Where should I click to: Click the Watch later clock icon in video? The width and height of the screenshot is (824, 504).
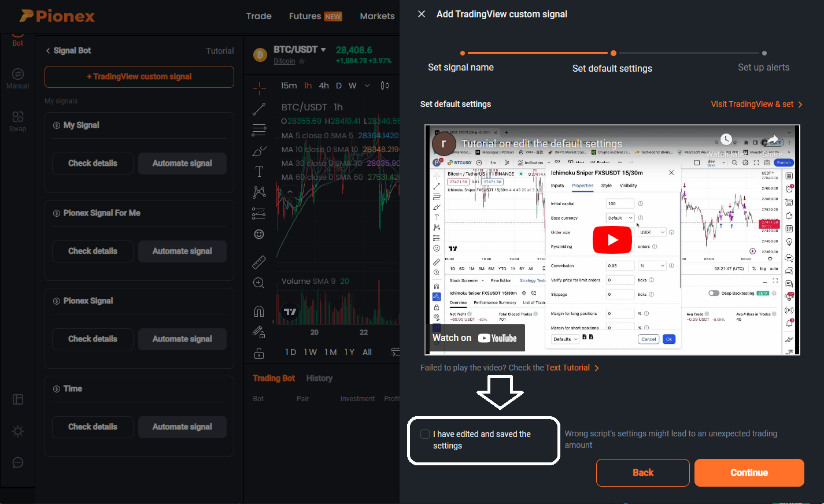coord(726,140)
